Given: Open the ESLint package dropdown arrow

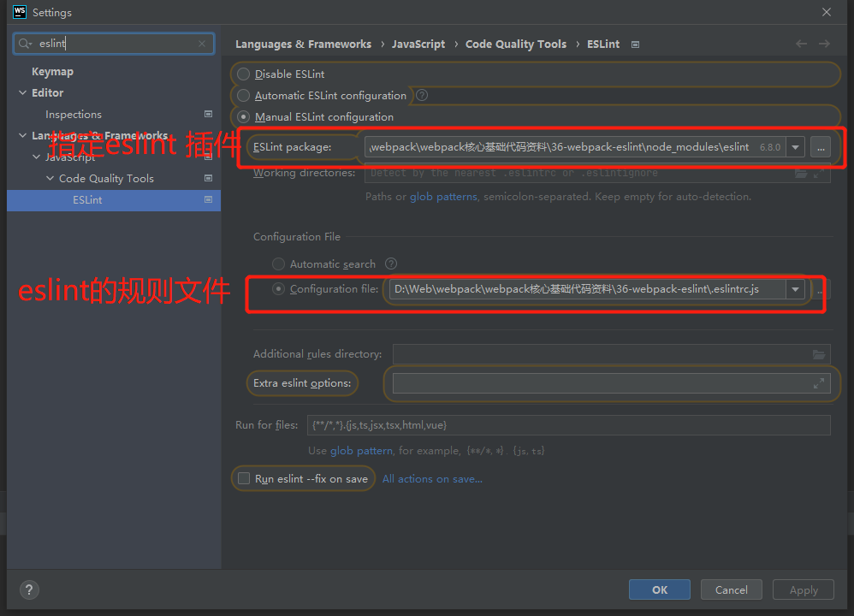Looking at the screenshot, I should [795, 147].
